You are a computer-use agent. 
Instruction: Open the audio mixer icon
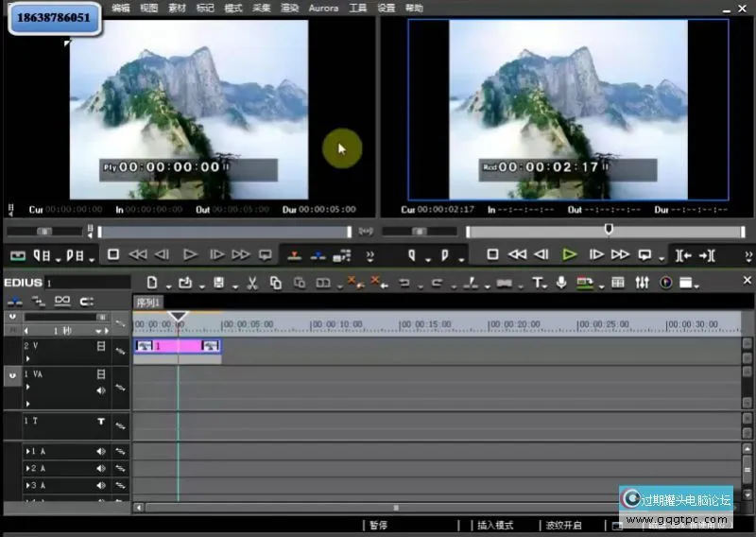pos(643,283)
